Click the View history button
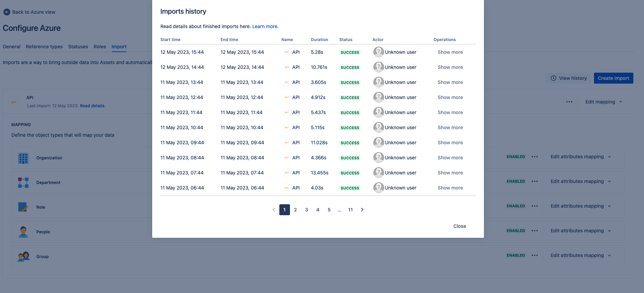 click(x=569, y=78)
